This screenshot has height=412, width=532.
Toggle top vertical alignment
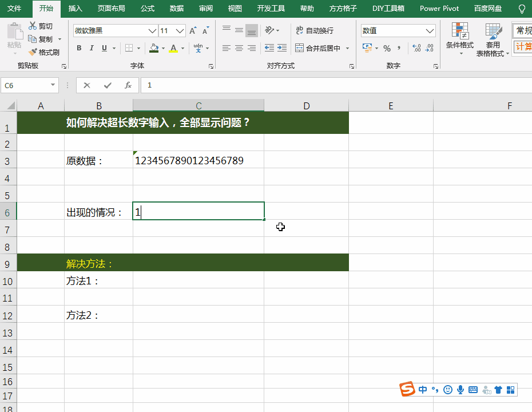227,30
